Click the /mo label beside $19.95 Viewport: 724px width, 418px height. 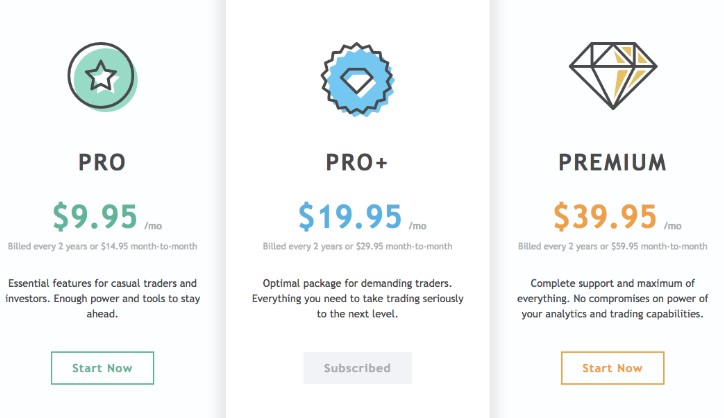pyautogui.click(x=417, y=226)
